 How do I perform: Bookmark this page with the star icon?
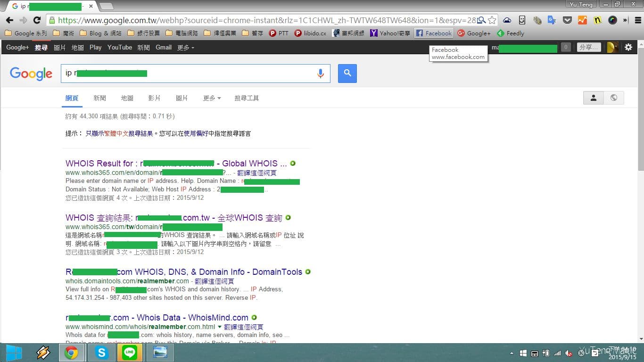(x=492, y=20)
